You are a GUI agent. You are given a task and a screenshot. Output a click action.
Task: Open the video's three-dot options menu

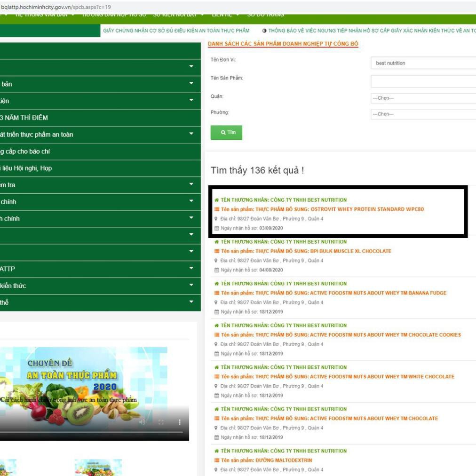click(179, 422)
